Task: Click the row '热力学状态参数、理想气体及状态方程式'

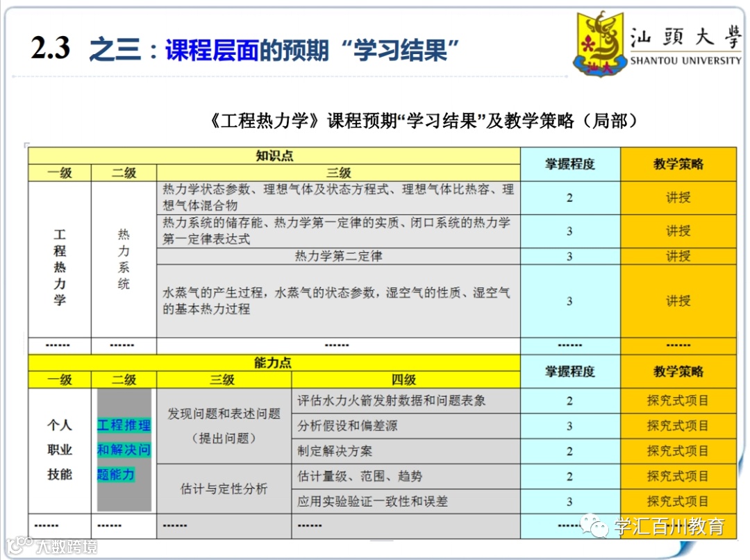Action: pyautogui.click(x=339, y=197)
